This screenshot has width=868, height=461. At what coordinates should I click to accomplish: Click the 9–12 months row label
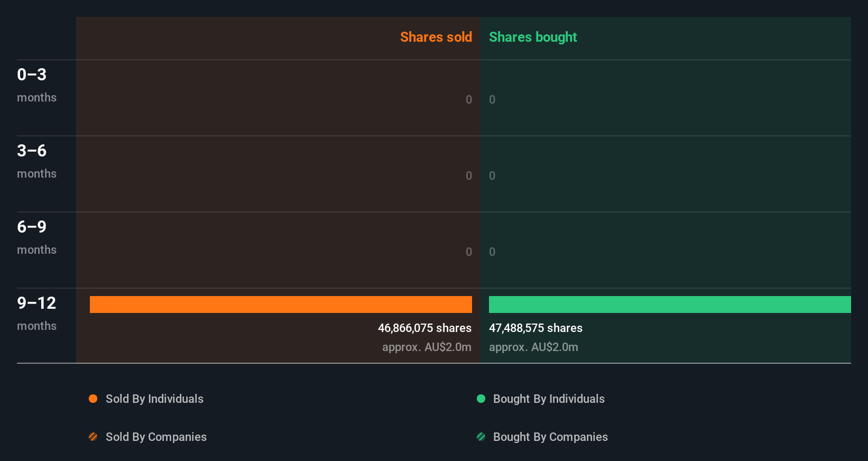tap(36, 314)
